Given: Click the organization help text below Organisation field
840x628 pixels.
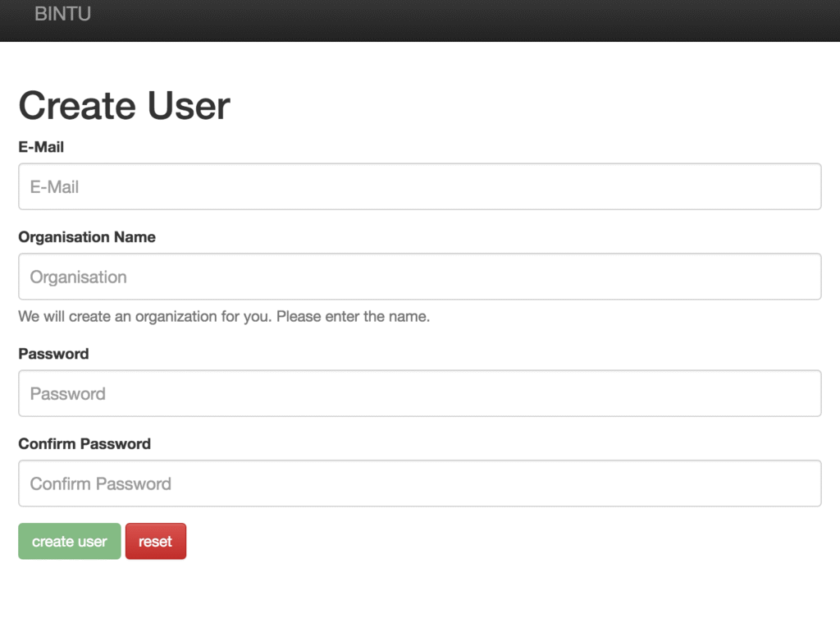Looking at the screenshot, I should pyautogui.click(x=223, y=316).
